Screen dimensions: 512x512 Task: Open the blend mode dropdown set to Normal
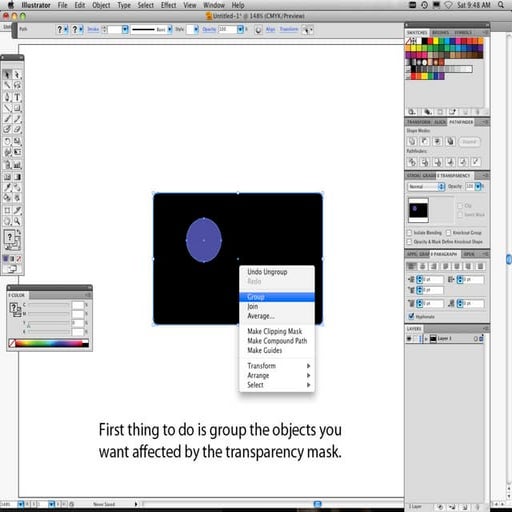tap(426, 186)
